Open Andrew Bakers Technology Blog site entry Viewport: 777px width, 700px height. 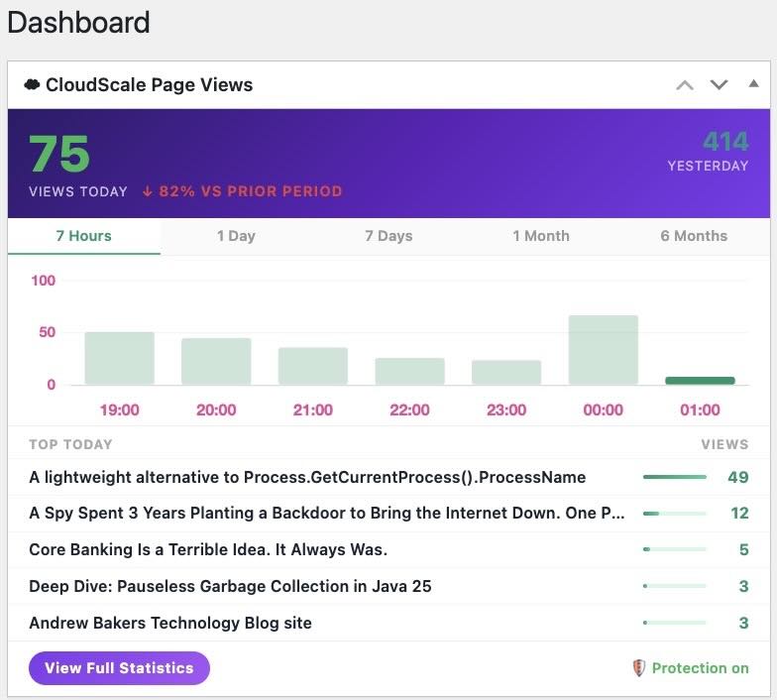(x=170, y=623)
